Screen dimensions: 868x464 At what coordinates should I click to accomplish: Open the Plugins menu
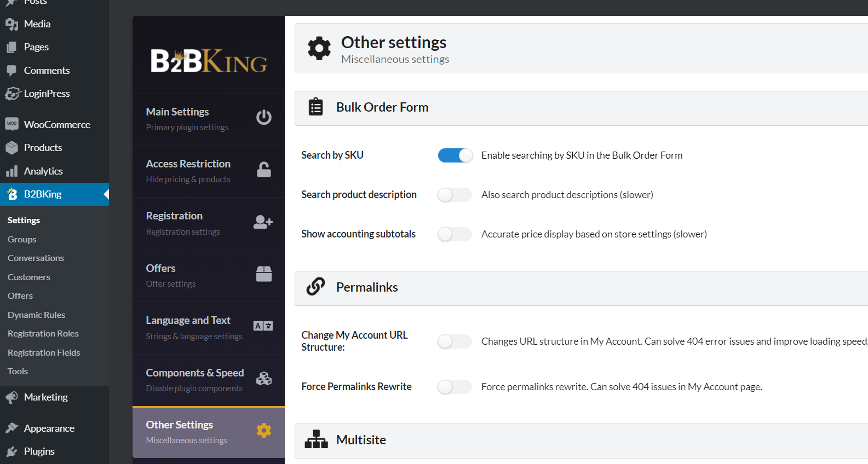(x=54, y=451)
